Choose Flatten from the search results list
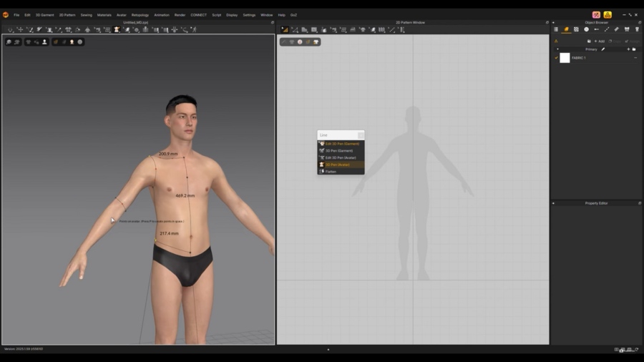This screenshot has width=644, height=362. [331, 172]
